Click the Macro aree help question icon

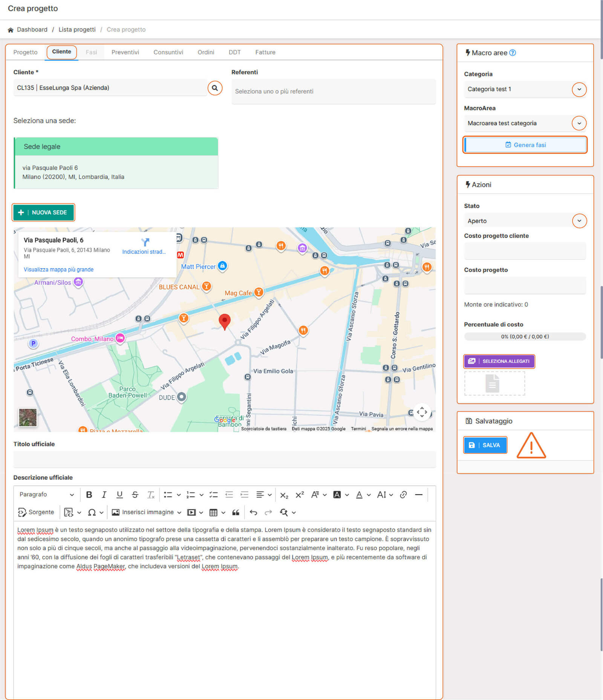click(513, 53)
